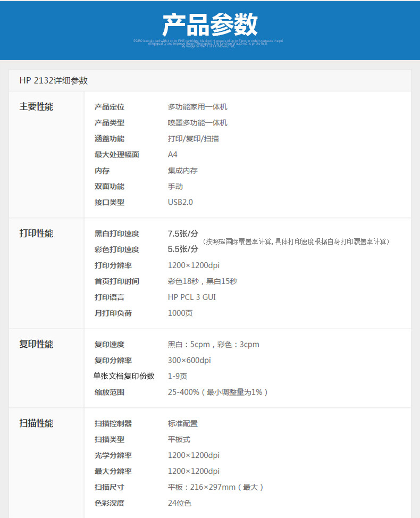Click the 最大分辨率 1200×1200dpi value
This screenshot has height=518, width=420.
(x=194, y=471)
